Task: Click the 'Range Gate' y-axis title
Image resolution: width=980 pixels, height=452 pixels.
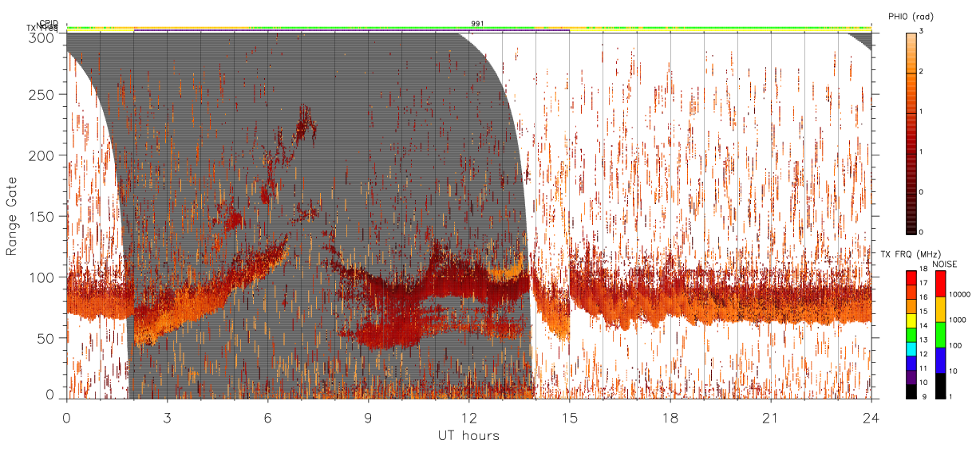Action: (12, 217)
